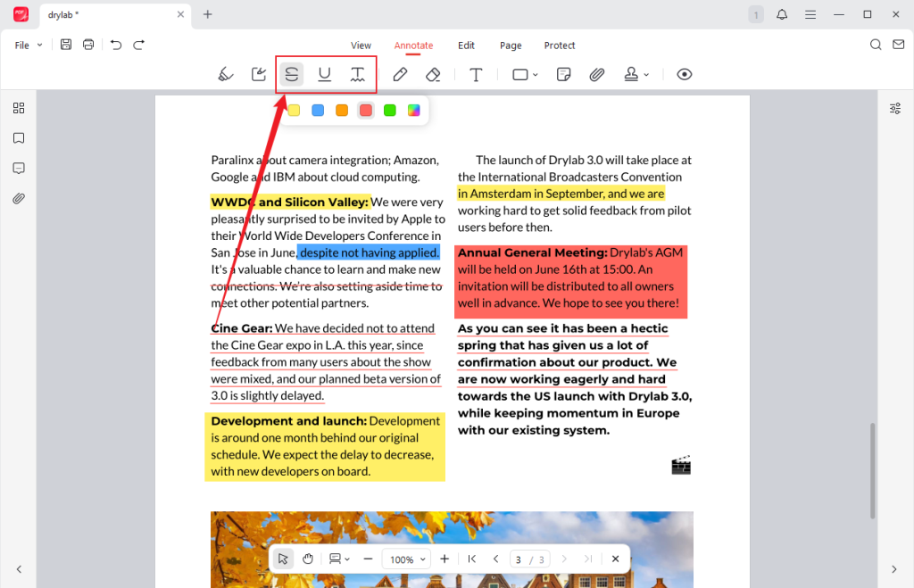This screenshot has height=588, width=914.
Task: Select the Eraser tool
Action: point(433,74)
